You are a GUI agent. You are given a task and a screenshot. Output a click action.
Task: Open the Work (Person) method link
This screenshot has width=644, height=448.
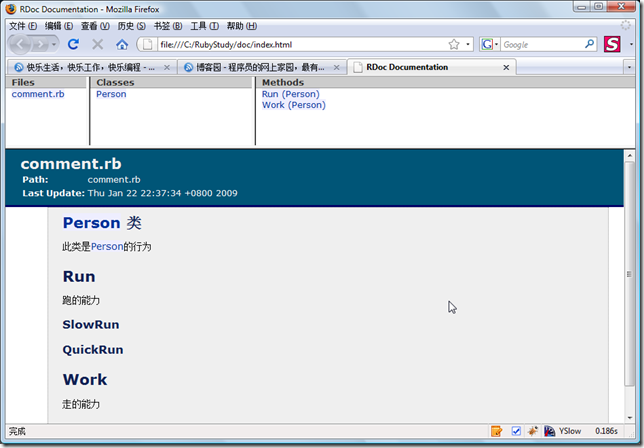click(x=294, y=105)
